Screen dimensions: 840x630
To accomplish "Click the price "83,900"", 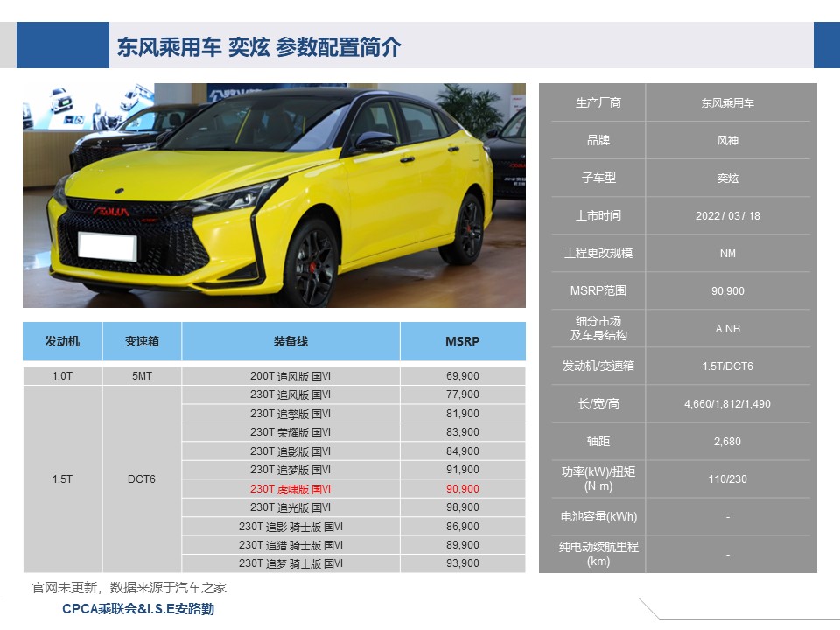I will (463, 432).
